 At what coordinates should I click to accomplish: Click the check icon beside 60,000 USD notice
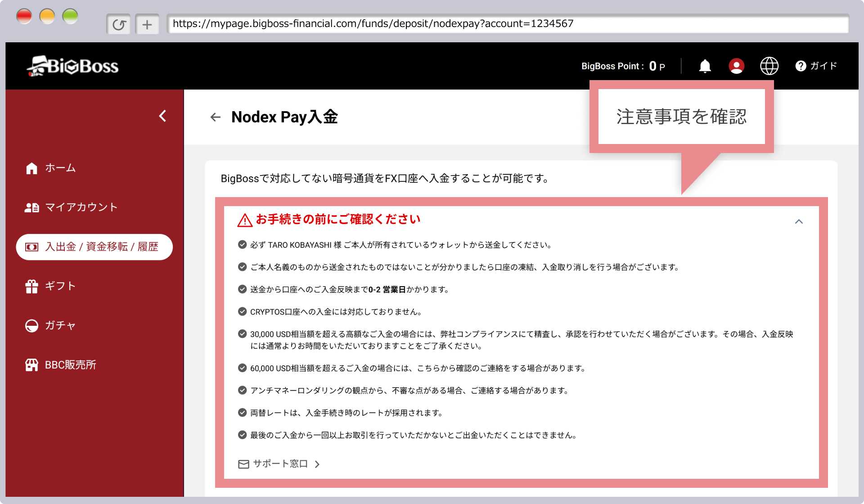pyautogui.click(x=242, y=368)
